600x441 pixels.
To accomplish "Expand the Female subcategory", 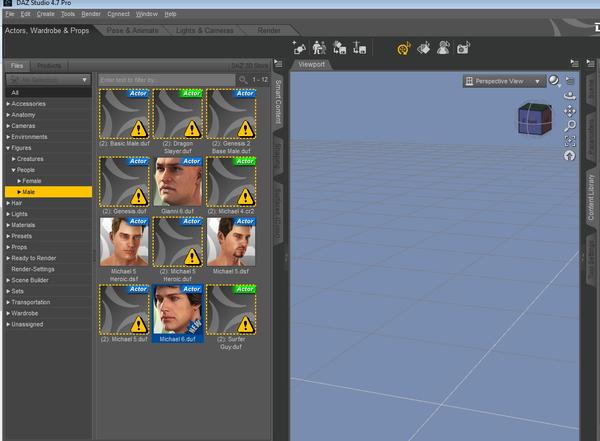I will pyautogui.click(x=19, y=181).
